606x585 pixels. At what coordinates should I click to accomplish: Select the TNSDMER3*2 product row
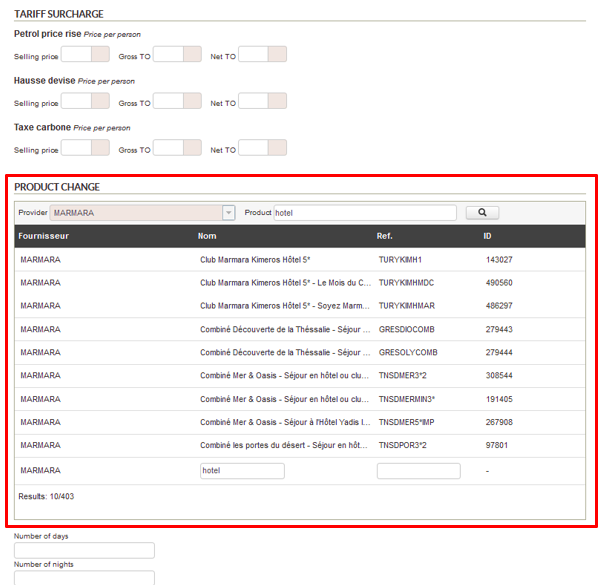pyautogui.click(x=300, y=376)
